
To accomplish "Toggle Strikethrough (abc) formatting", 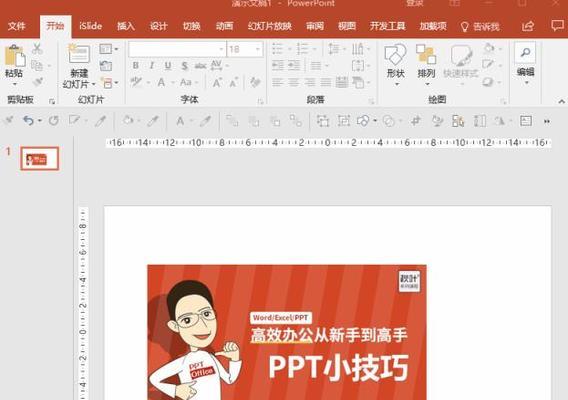I will 200,66.
